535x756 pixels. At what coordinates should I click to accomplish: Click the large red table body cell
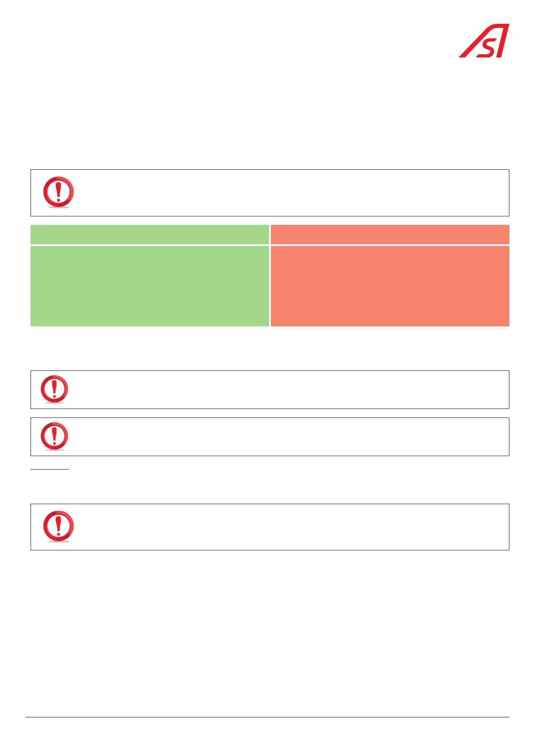[x=390, y=286]
